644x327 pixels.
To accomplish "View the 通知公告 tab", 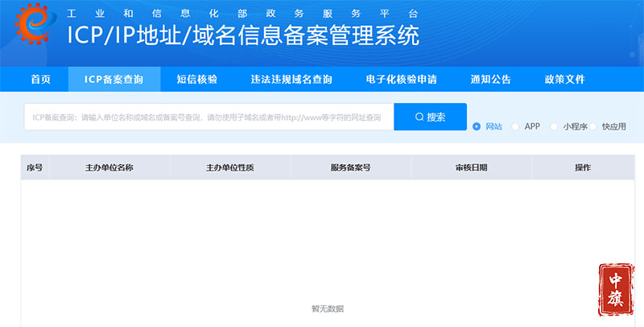I will click(x=490, y=79).
